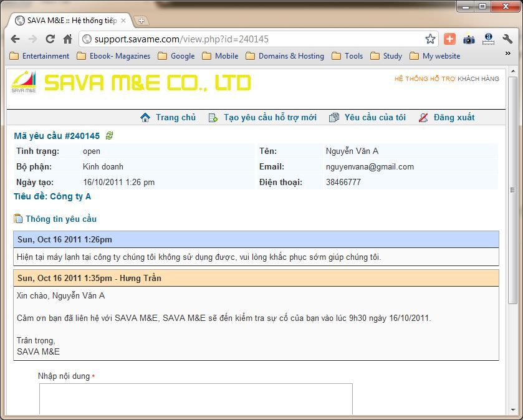Show more bookmarks with the double chevron
The height and width of the screenshot is (420, 523).
coord(507,54)
